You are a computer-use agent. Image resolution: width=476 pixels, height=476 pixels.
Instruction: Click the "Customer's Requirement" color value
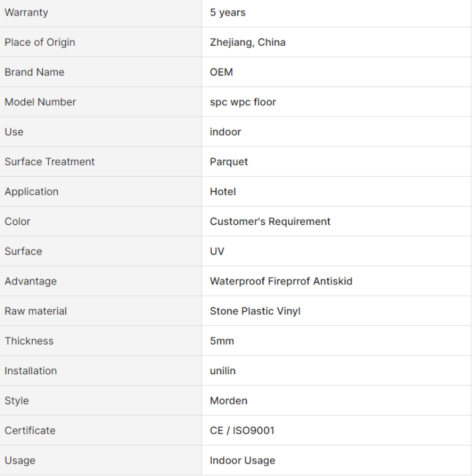pyautogui.click(x=270, y=221)
